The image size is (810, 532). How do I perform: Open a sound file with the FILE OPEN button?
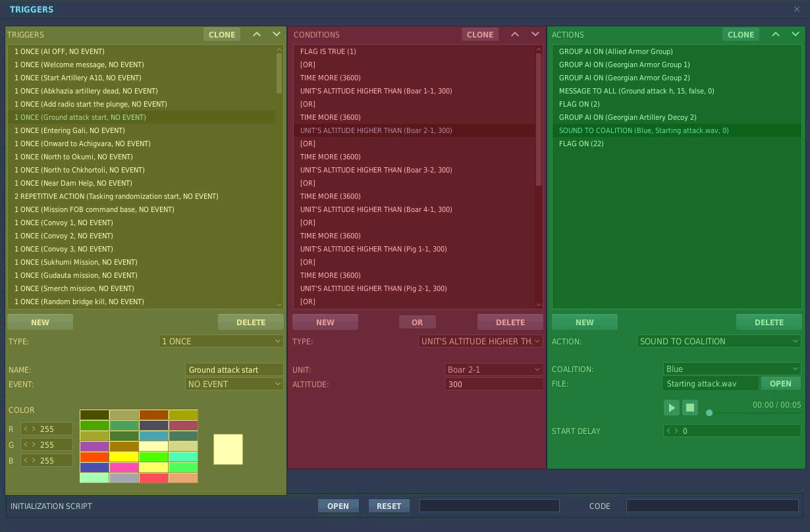click(x=781, y=383)
